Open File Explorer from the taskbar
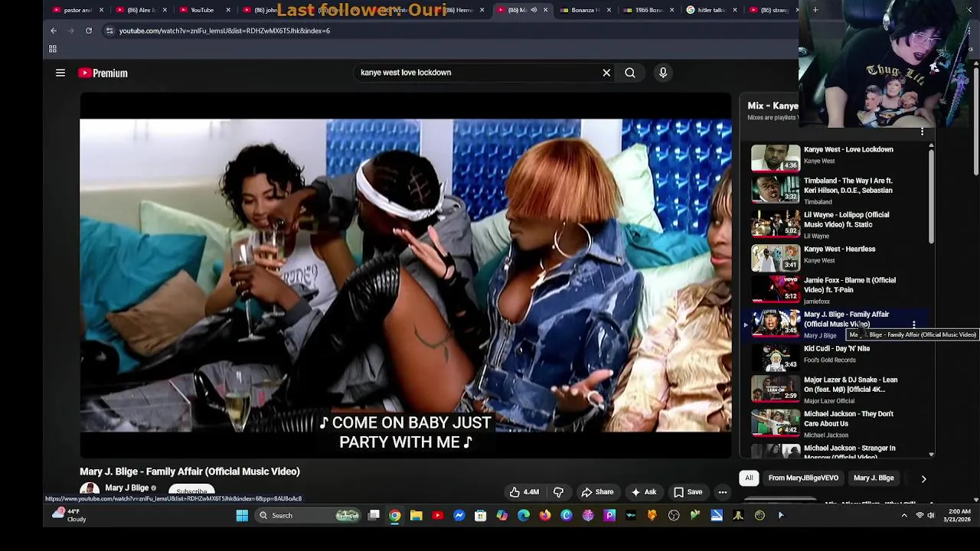 [416, 516]
